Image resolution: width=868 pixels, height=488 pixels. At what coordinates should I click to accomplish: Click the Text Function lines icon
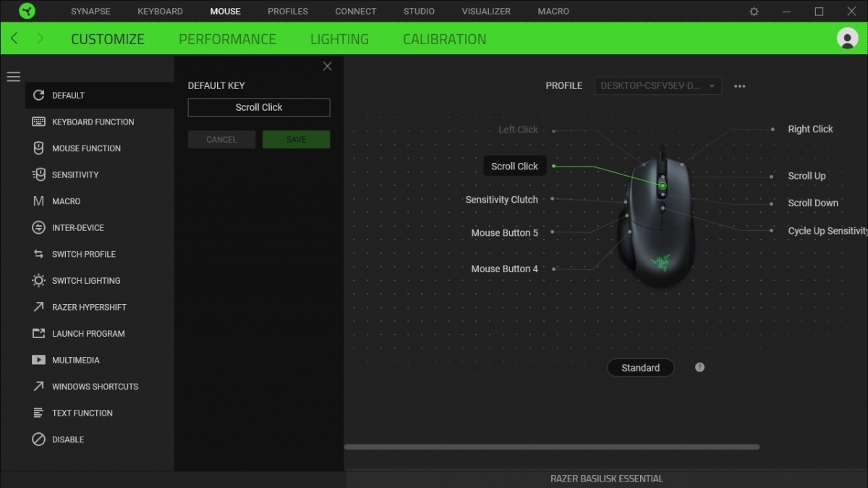tap(38, 413)
